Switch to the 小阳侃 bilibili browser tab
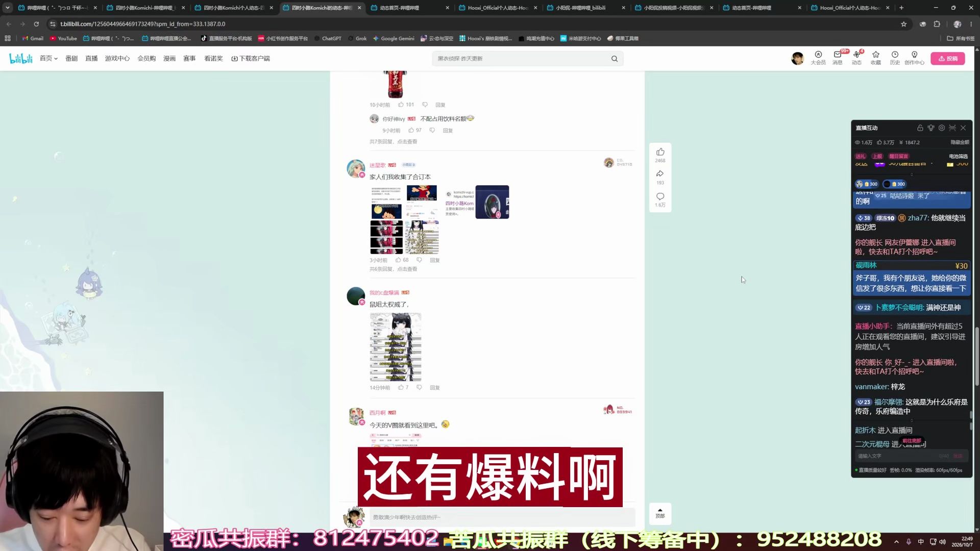Image resolution: width=980 pixels, height=551 pixels. point(585,8)
